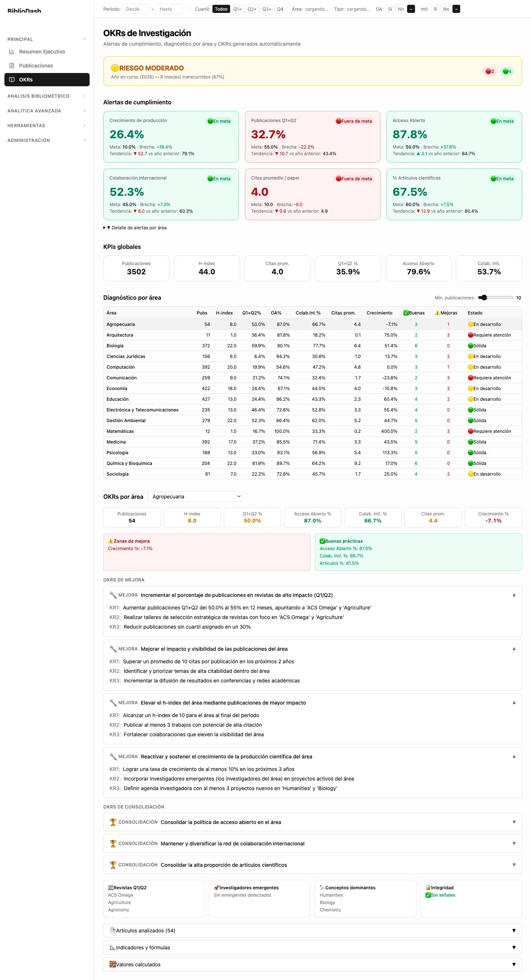Click the Desde period input field
531x980 pixels.
136,9
